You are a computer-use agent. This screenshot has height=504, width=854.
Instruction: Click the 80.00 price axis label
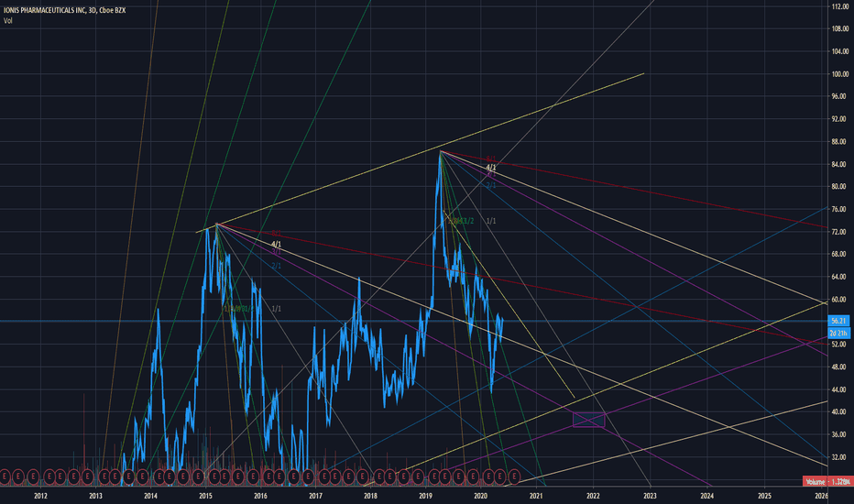(840, 186)
